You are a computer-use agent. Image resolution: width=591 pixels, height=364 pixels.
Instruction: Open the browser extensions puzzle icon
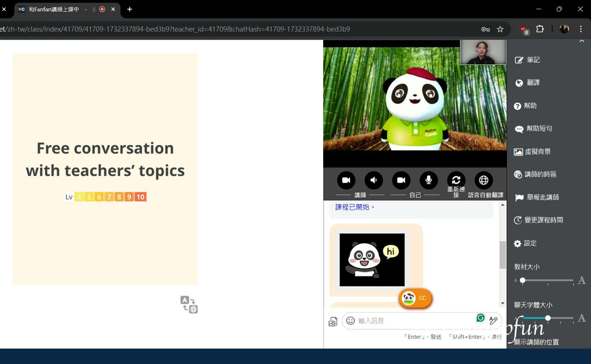click(x=540, y=29)
